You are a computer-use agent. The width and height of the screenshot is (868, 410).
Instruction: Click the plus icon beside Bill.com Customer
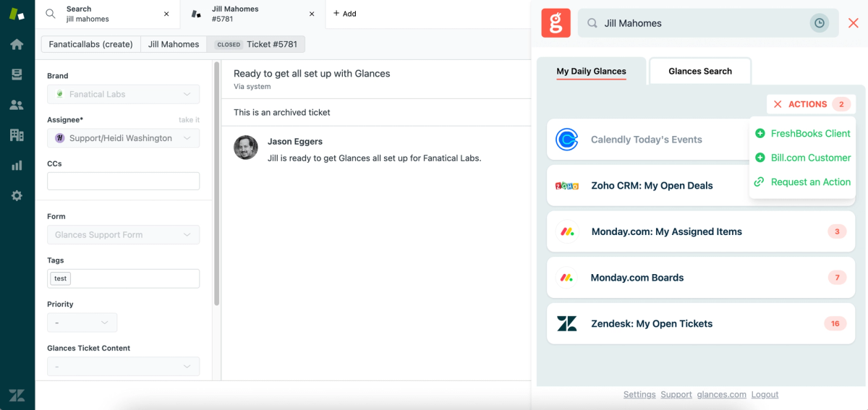tap(759, 158)
